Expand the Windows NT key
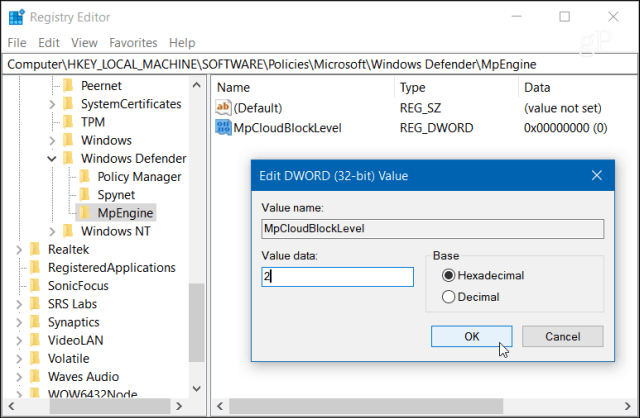Viewport: 640px width, 418px height. click(x=52, y=232)
